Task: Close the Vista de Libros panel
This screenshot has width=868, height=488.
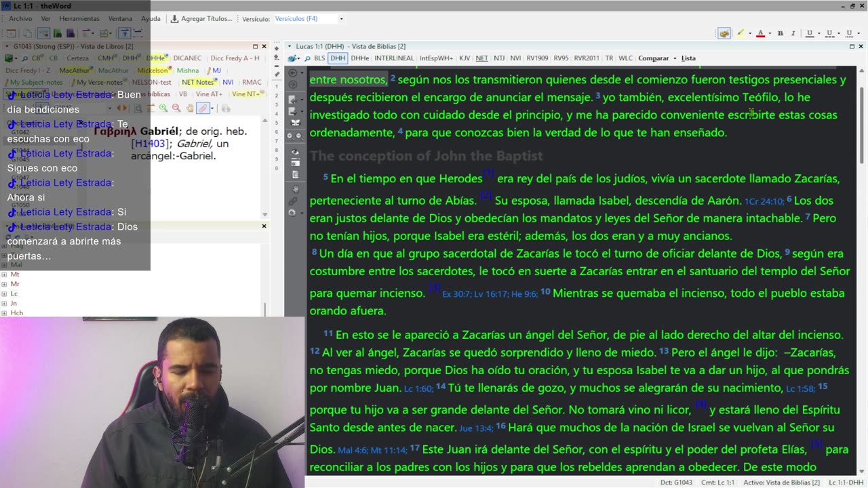Action: coord(264,46)
